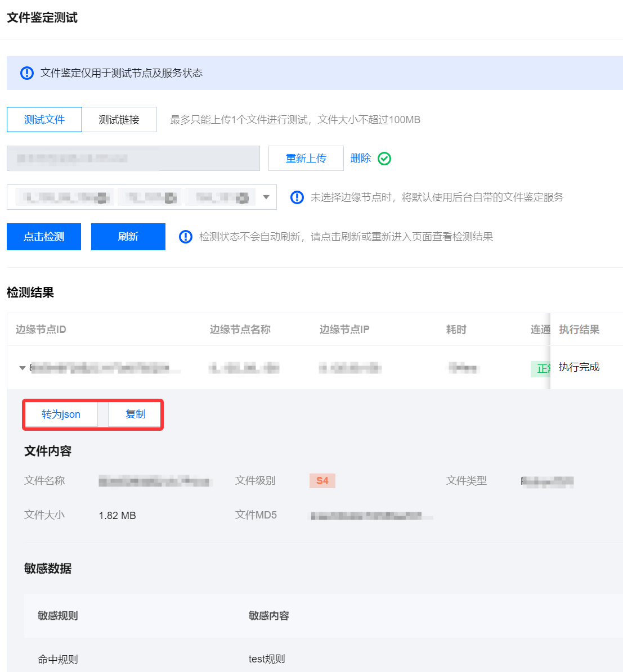The height and width of the screenshot is (672, 623).
Task: Click the uploaded file name field
Action: (x=133, y=159)
